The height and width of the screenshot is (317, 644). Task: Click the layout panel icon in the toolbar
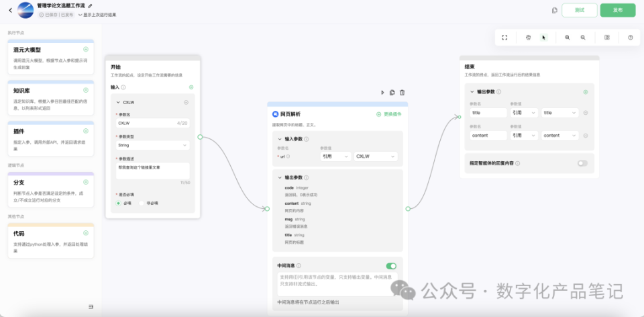point(606,38)
